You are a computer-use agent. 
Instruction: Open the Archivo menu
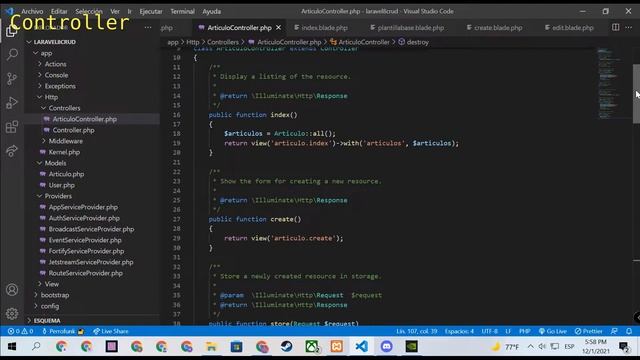tap(32, 11)
